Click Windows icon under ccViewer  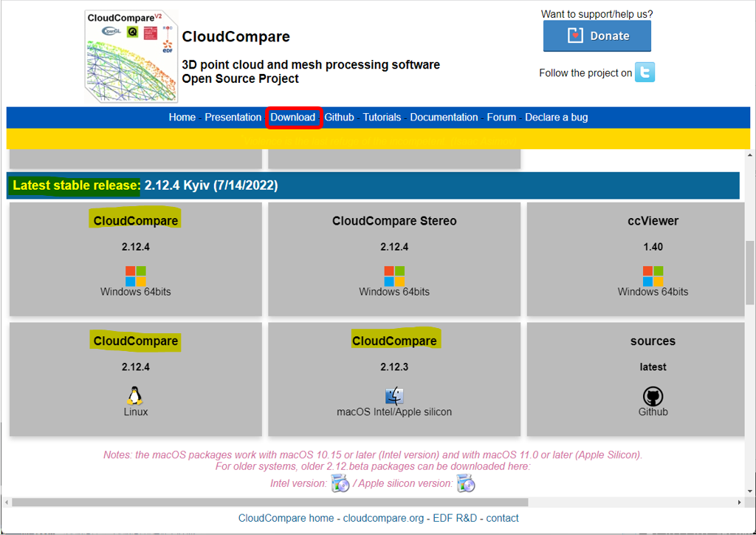point(653,276)
